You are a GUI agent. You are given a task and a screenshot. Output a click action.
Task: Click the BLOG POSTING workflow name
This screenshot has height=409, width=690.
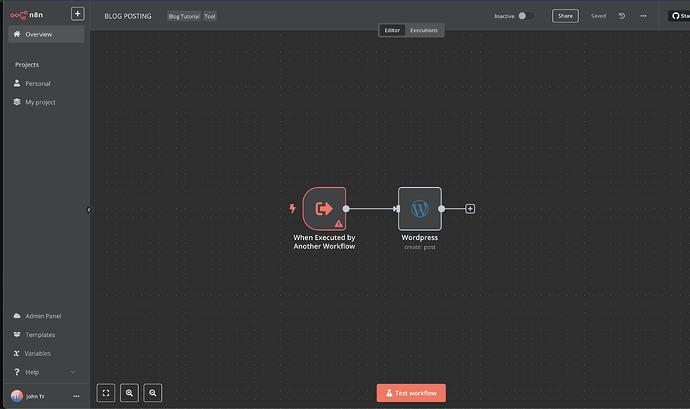click(x=128, y=16)
